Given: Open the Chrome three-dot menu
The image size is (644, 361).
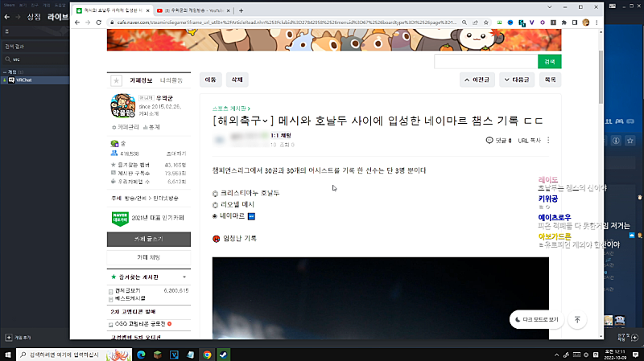Looking at the screenshot, I should point(597,23).
